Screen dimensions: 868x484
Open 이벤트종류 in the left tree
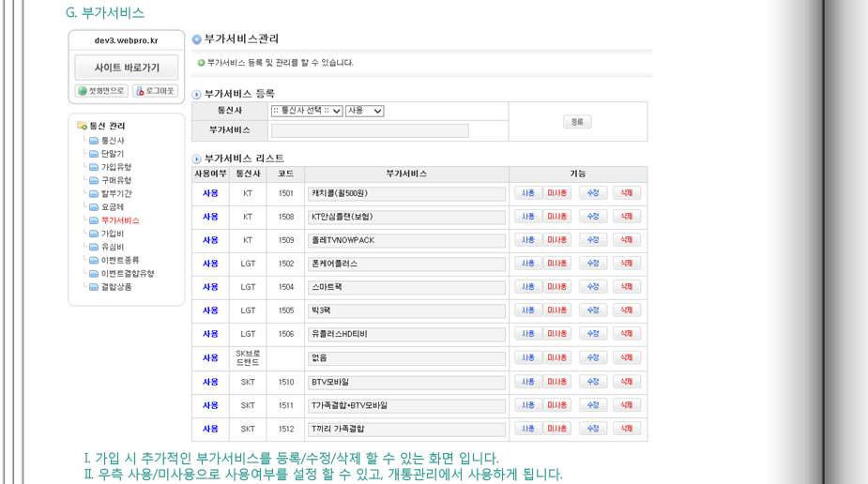point(119,260)
